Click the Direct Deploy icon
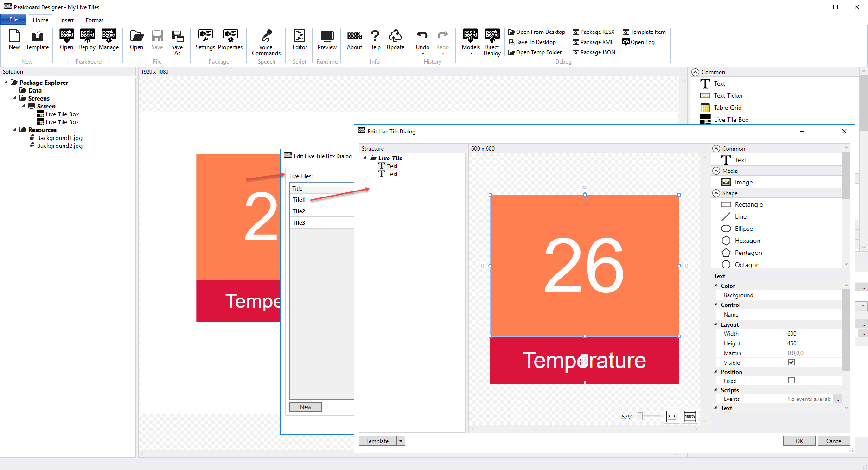Screen dimensions: 868x470 (492, 42)
